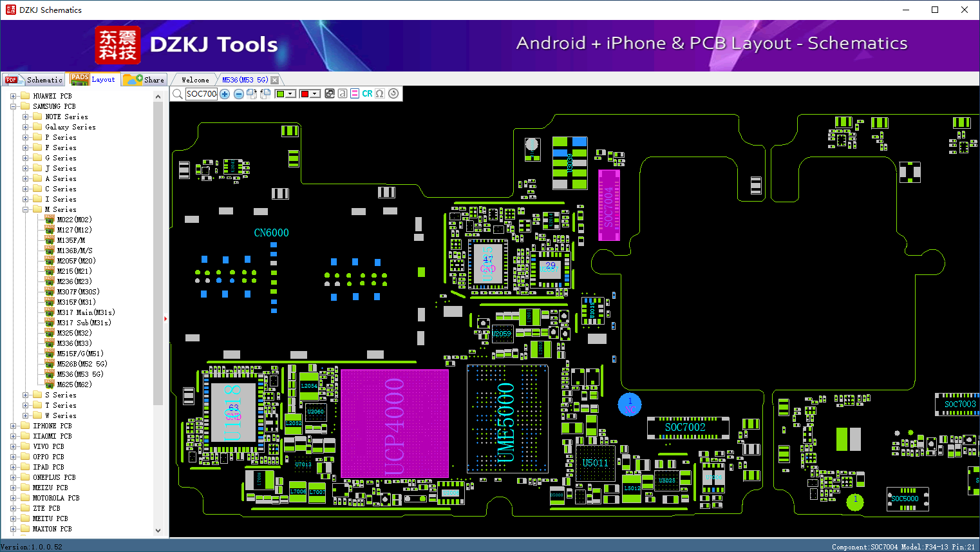Select the M536(M53 5G) document tab
This screenshot has width=980, height=552.
pyautogui.click(x=245, y=80)
